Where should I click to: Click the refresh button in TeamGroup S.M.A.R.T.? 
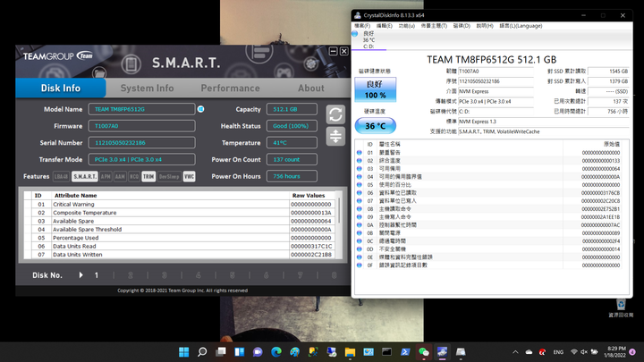335,114
